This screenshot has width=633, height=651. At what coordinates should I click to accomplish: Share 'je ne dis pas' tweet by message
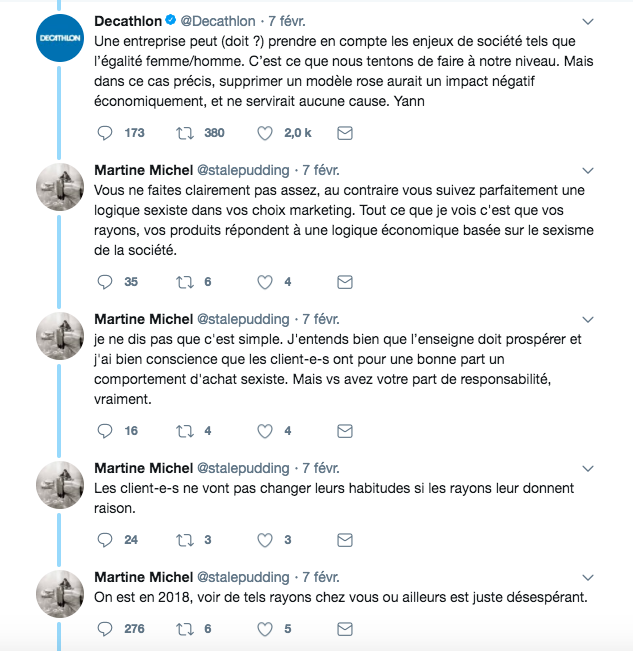[x=345, y=431]
